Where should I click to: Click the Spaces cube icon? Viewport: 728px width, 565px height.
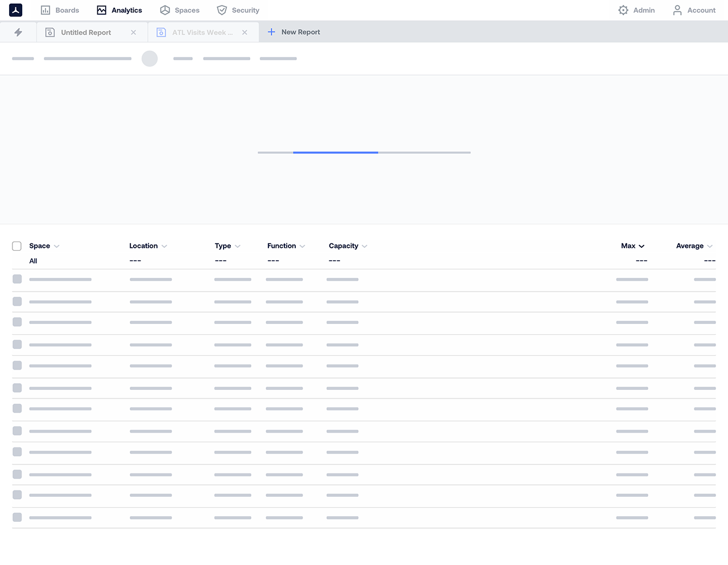(165, 10)
